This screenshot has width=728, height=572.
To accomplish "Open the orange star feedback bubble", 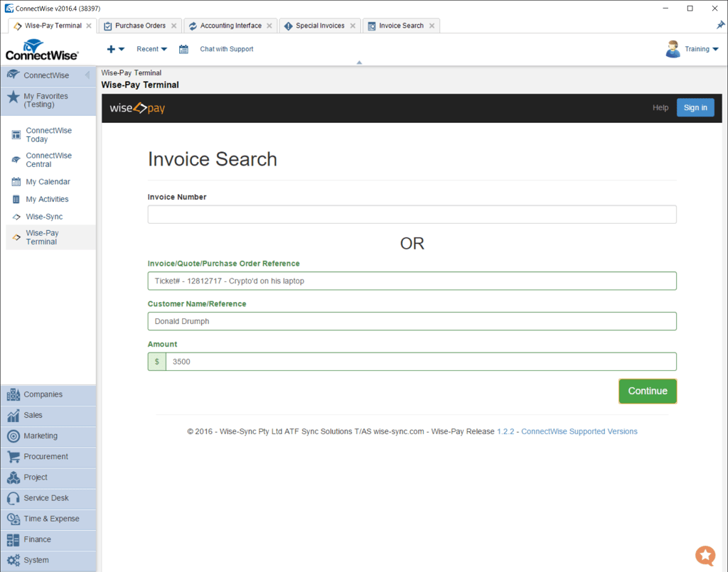I will click(705, 555).
